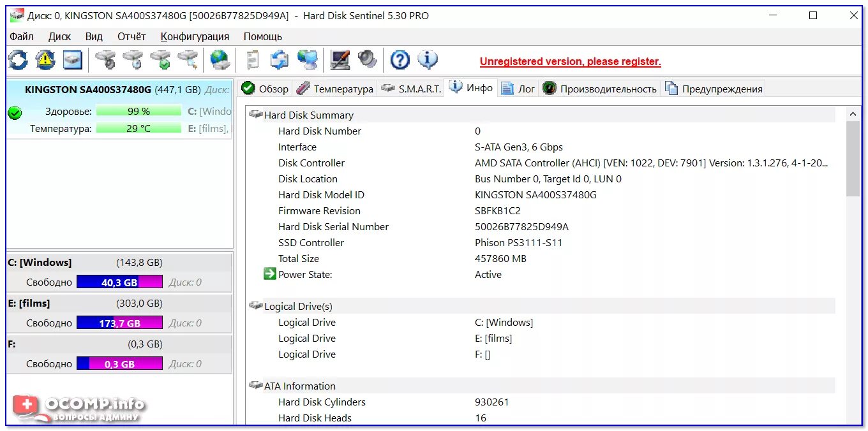Select the F: partition header
The width and height of the screenshot is (868, 431).
click(119, 344)
